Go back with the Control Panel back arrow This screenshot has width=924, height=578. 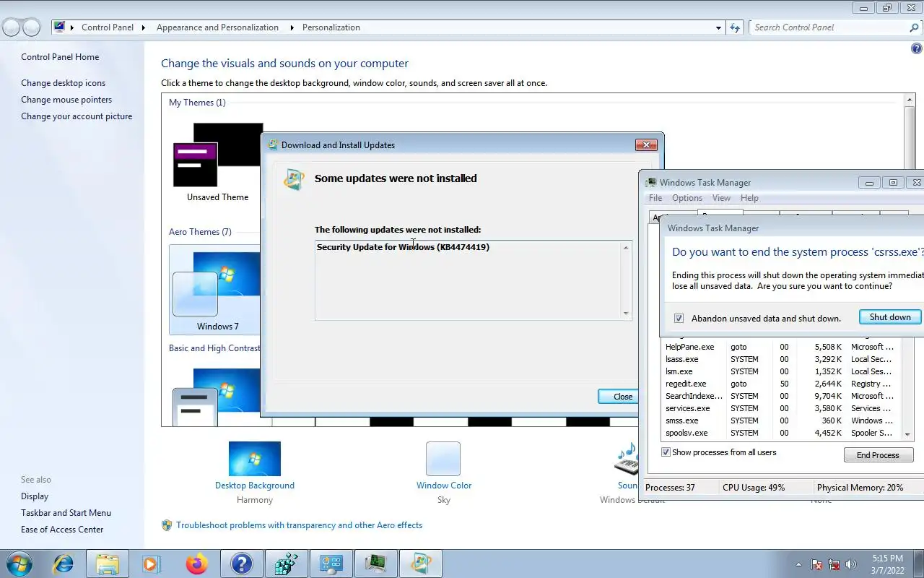tap(11, 27)
